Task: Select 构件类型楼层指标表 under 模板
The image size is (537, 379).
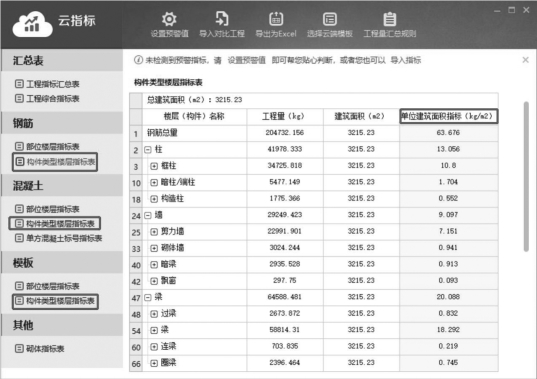Action: [x=55, y=301]
